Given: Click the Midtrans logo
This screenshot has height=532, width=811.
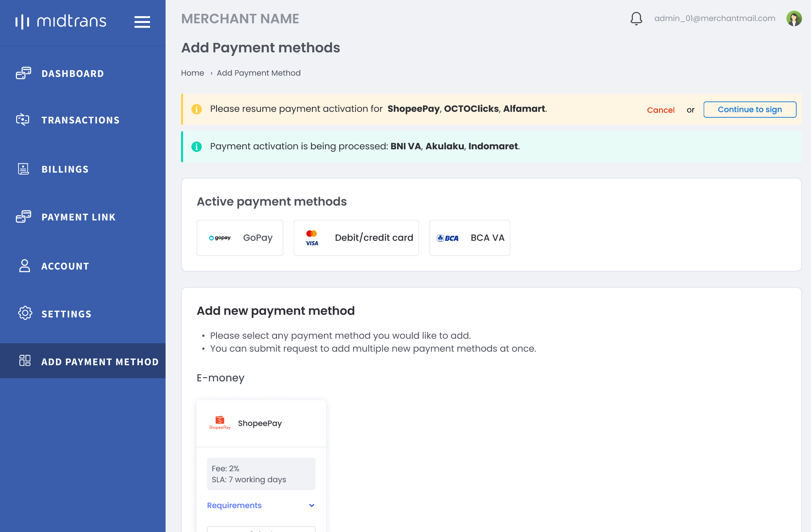Looking at the screenshot, I should coord(61,21).
